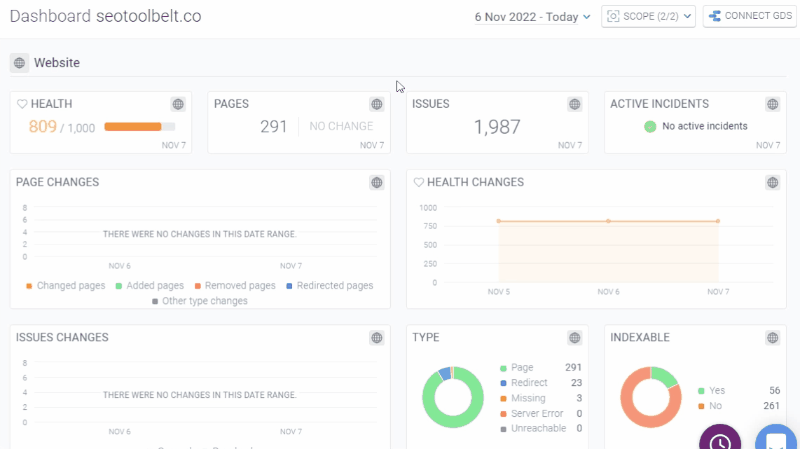Toggle Removed pages legend item
This screenshot has width=800, height=449.
pyautogui.click(x=235, y=286)
